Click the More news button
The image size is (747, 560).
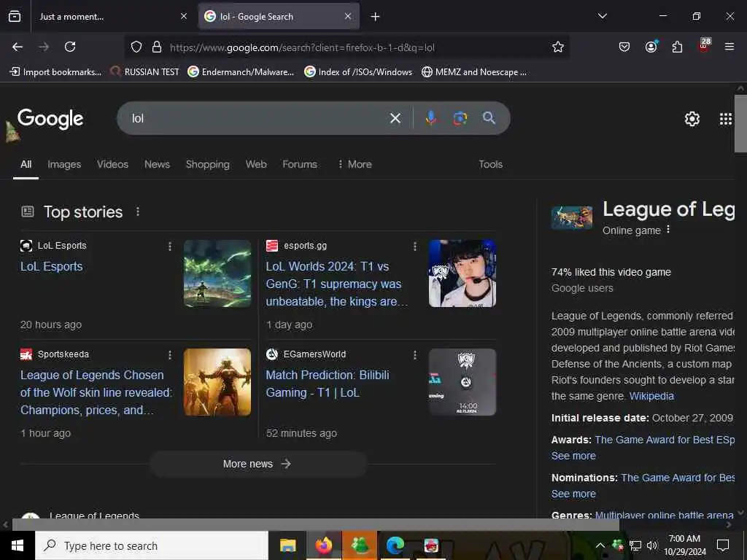(x=258, y=464)
